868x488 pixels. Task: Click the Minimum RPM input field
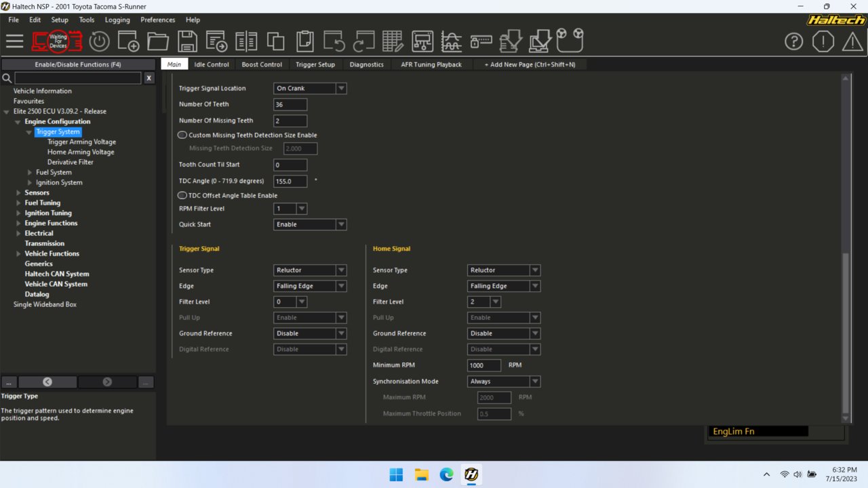(484, 365)
